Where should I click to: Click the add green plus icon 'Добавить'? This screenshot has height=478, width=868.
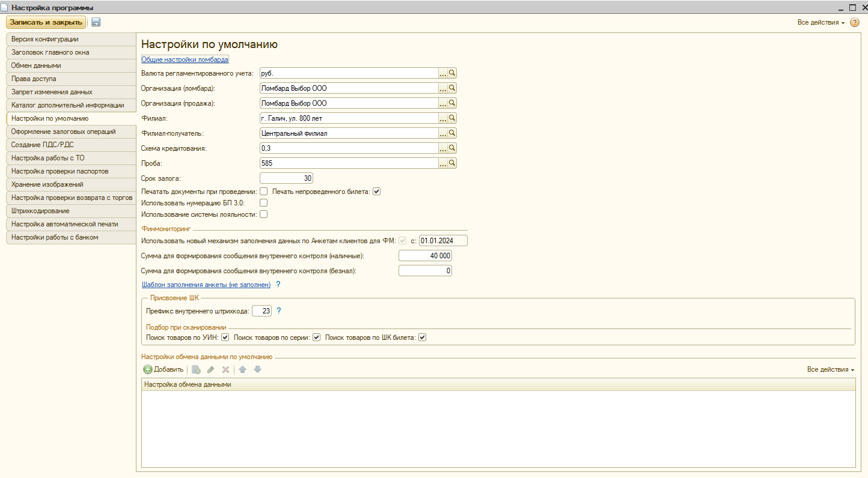coord(148,369)
